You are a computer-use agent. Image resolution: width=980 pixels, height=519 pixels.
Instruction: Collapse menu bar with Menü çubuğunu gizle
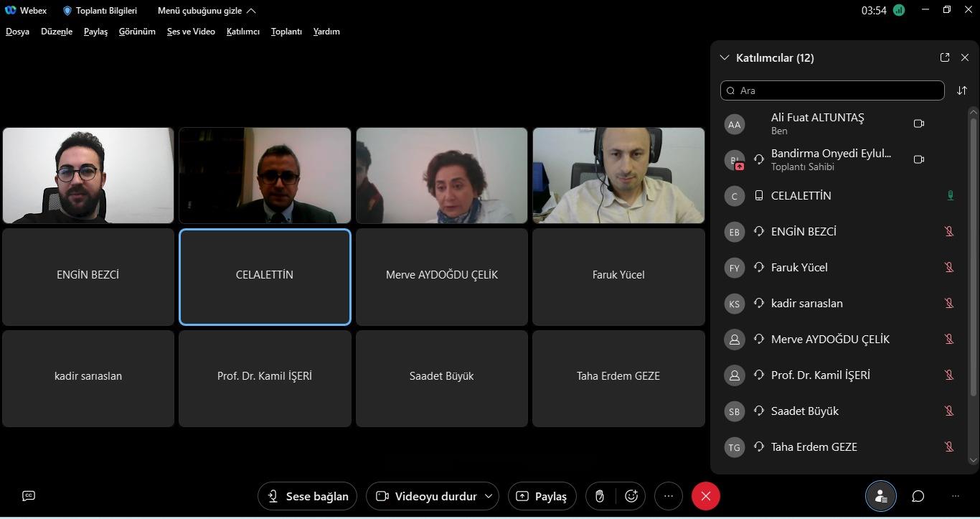(207, 11)
